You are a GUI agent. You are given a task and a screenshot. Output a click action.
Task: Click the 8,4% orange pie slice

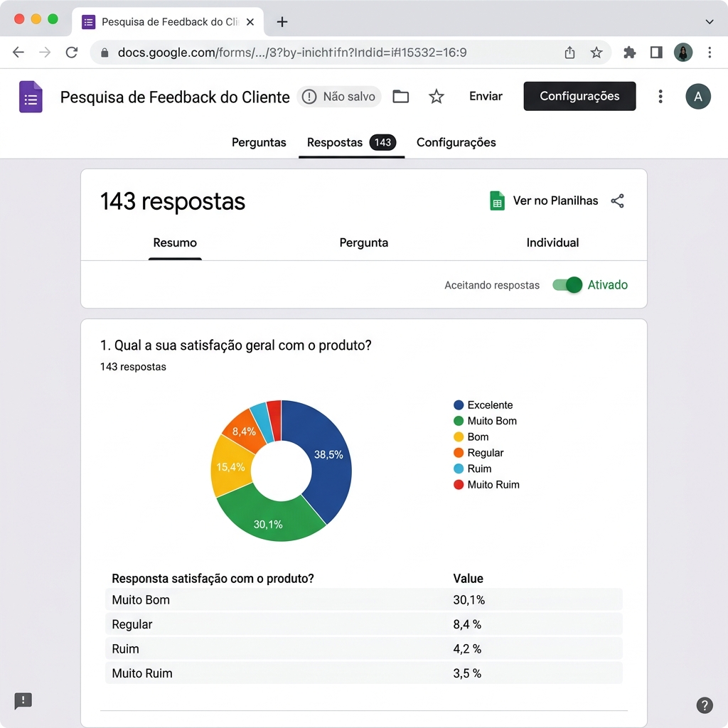(x=245, y=432)
